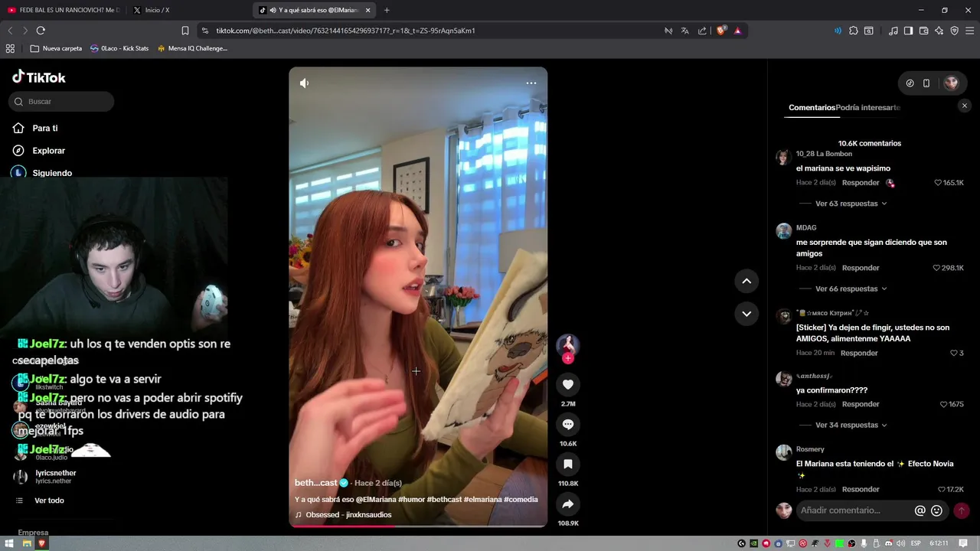This screenshot has width=980, height=551.
Task: Open the translate page icon
Action: point(684,31)
